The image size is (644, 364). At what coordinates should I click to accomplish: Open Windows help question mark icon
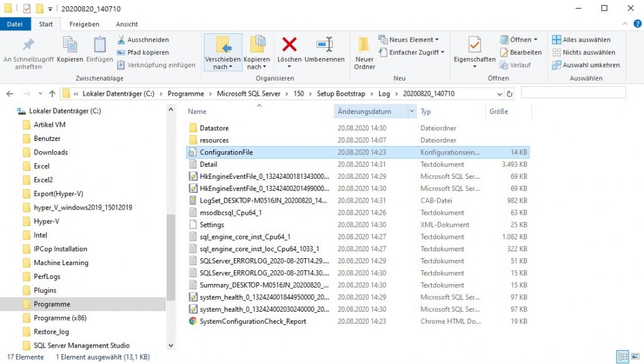coord(638,24)
